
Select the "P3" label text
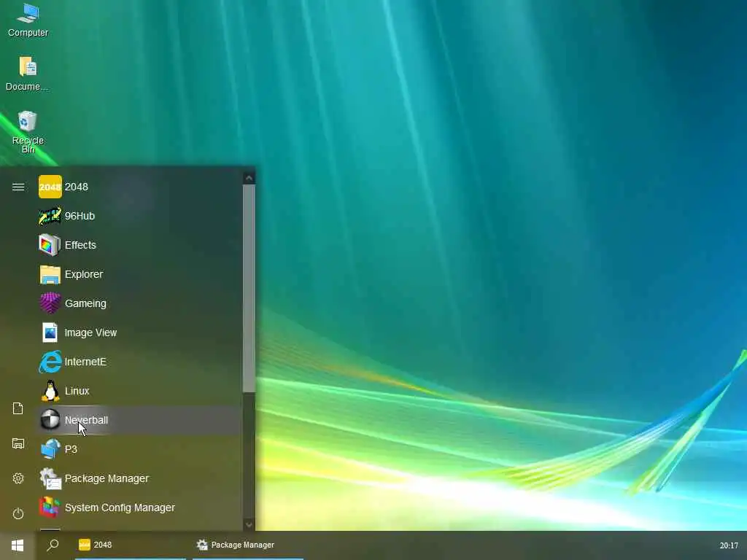(x=71, y=449)
